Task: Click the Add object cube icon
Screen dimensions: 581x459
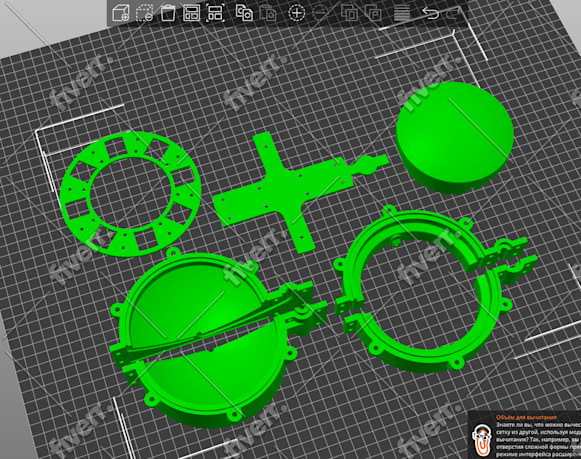Action: (x=121, y=13)
